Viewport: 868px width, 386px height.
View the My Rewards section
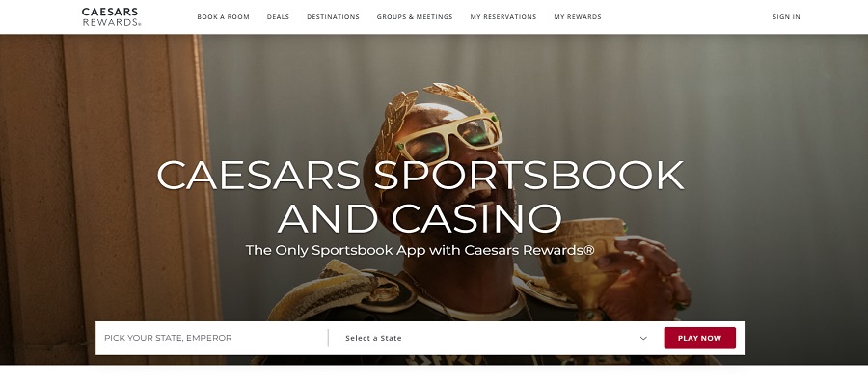tap(578, 17)
